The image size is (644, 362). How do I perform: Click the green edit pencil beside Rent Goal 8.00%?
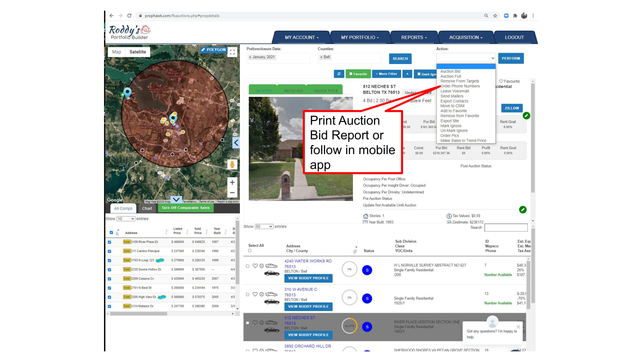coord(526,116)
